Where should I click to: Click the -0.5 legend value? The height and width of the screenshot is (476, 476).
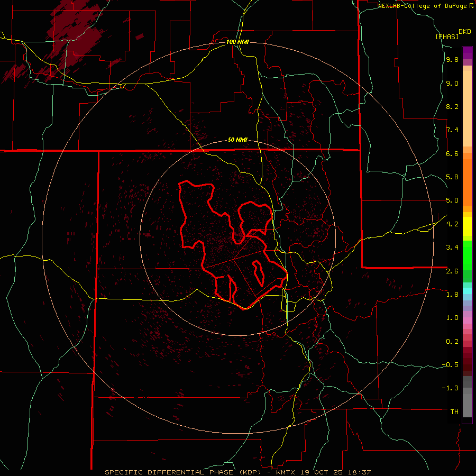tap(450, 365)
